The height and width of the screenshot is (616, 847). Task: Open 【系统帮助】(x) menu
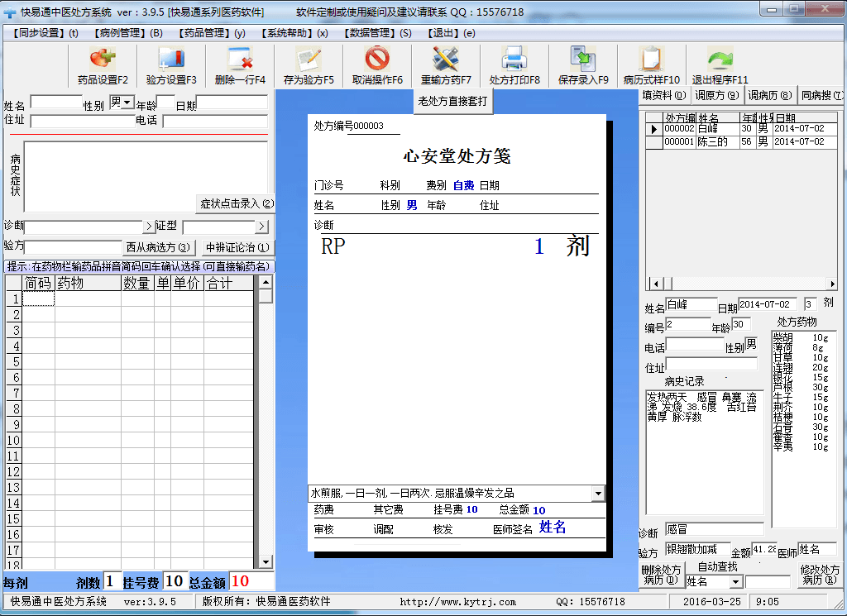click(294, 33)
